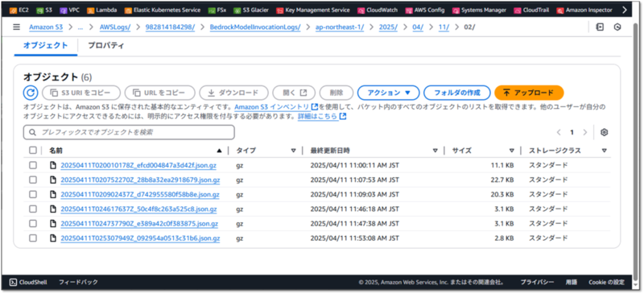
Task: Go to ap-northeast-1/ breadcrumb
Action: click(x=339, y=27)
